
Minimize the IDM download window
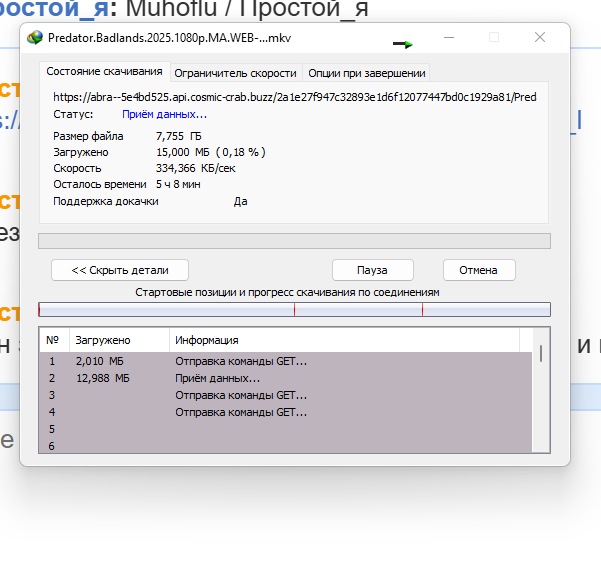[449, 38]
